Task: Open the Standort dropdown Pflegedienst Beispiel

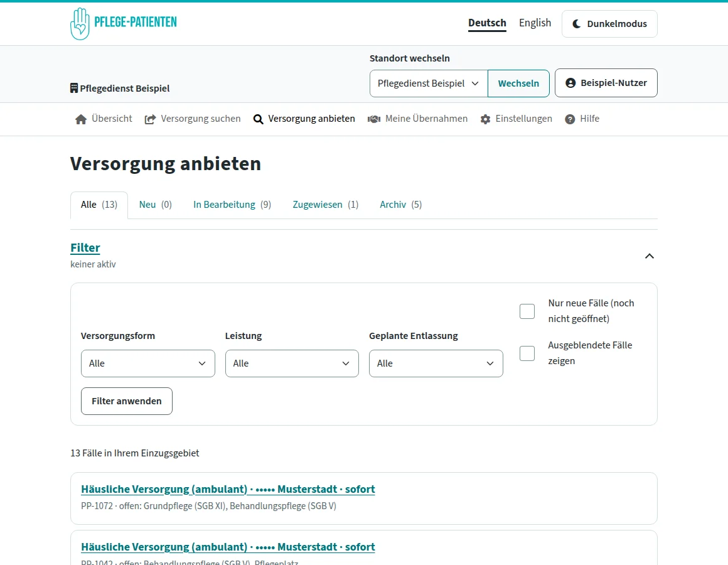Action: click(429, 83)
